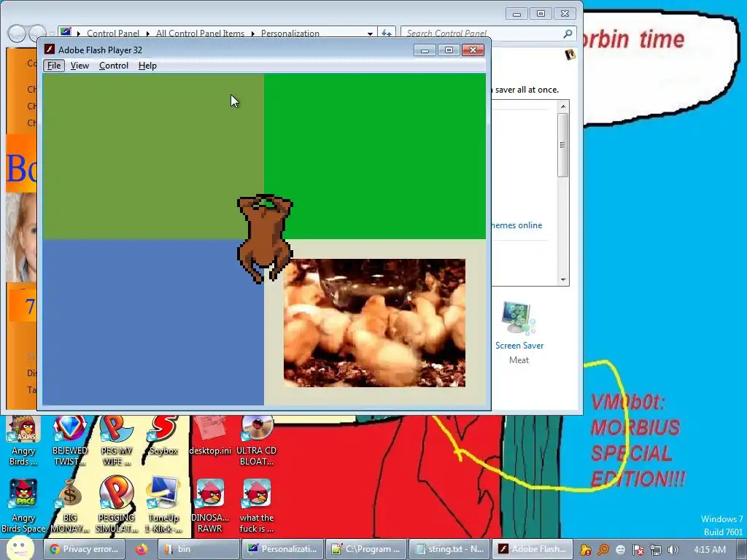
Task: Minimize the Adobe Flash Player window
Action: (425, 50)
